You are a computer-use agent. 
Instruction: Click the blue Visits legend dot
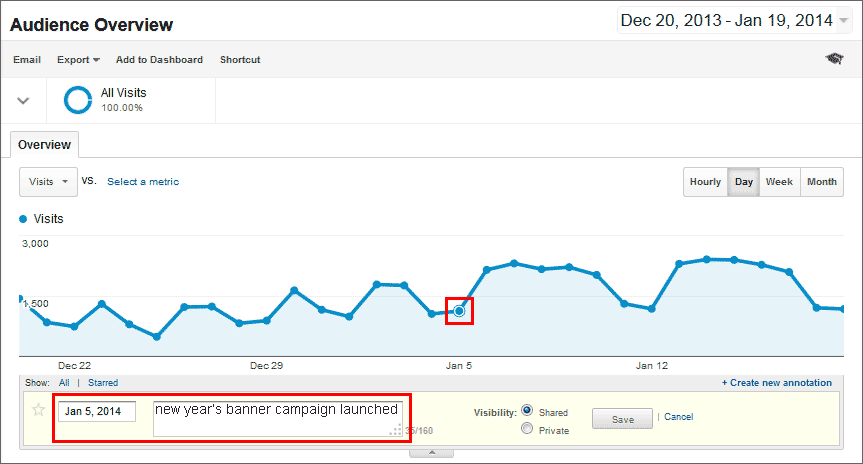tap(24, 218)
